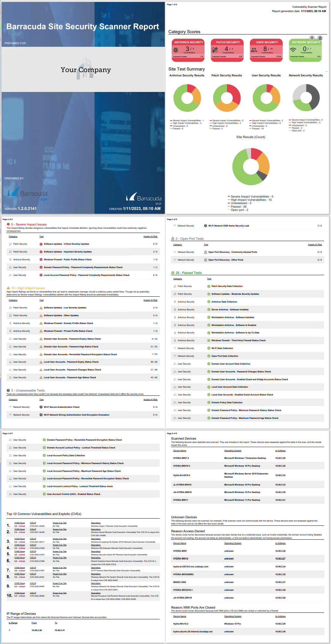Click the IP address 10.65.2.28
This screenshot has height=644, width=331.
point(280,458)
